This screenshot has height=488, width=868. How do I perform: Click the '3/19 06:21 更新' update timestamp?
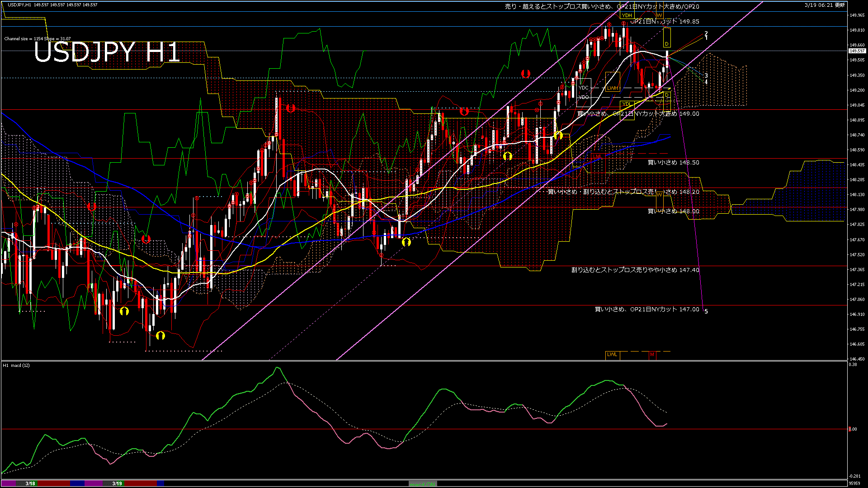[x=825, y=5]
